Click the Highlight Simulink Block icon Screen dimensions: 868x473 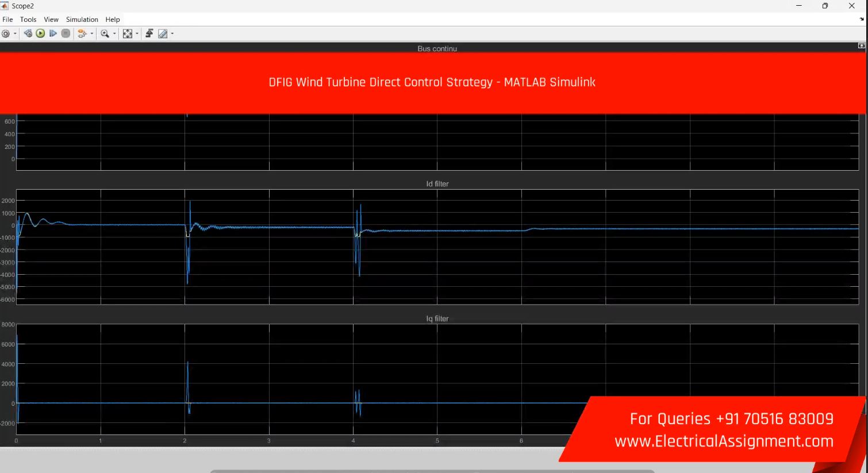(x=82, y=33)
